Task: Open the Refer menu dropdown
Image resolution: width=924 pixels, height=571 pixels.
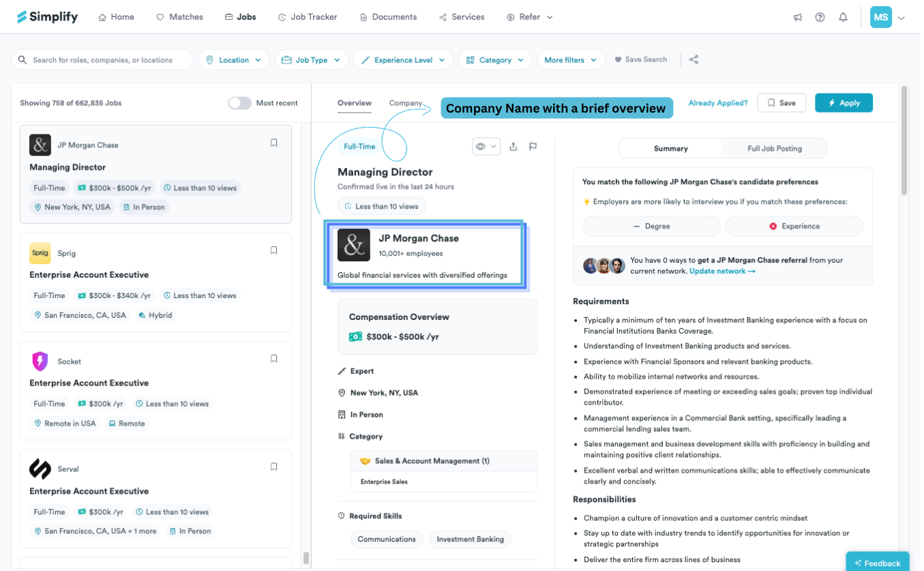Action: click(530, 17)
